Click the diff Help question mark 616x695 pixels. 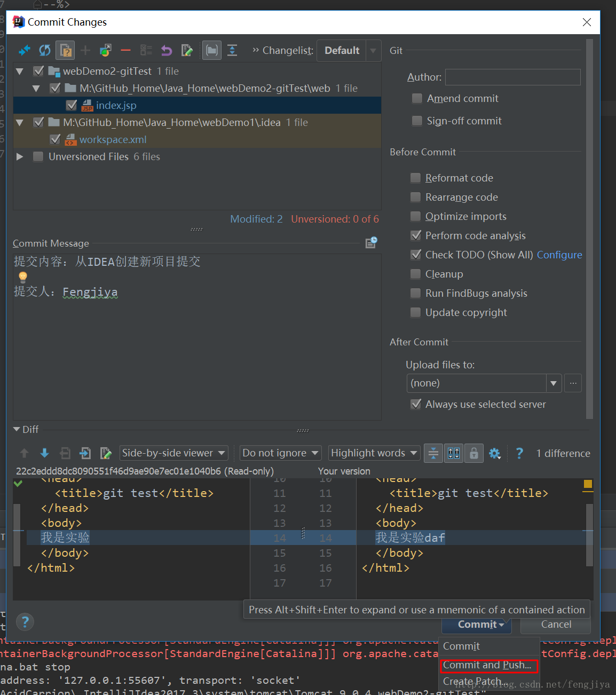pos(519,453)
